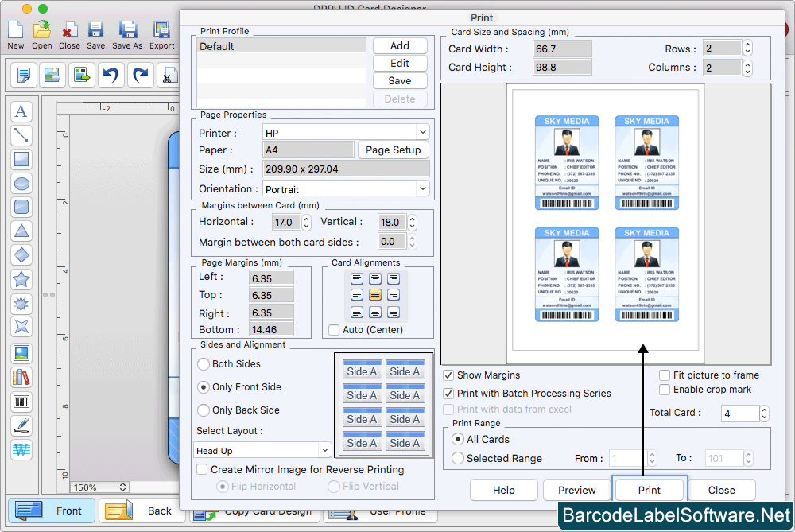This screenshot has width=795, height=532.
Task: Enable Fit picture to frame
Action: (x=664, y=375)
